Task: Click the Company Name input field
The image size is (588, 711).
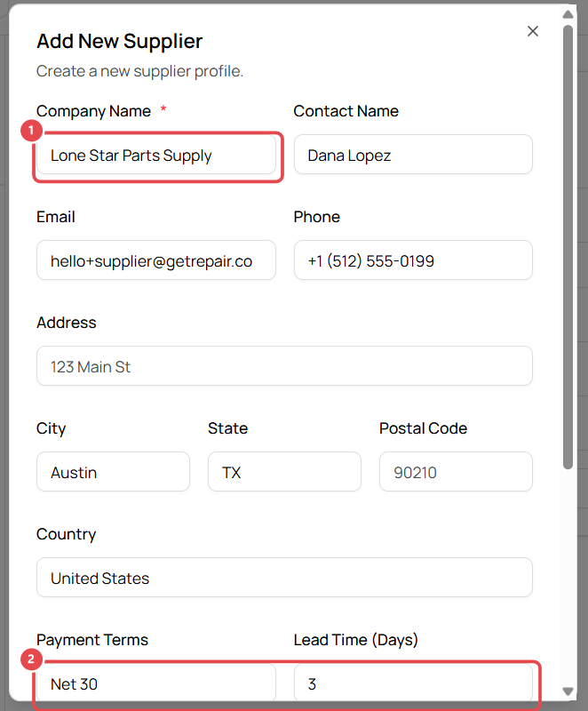Action: tap(156, 155)
